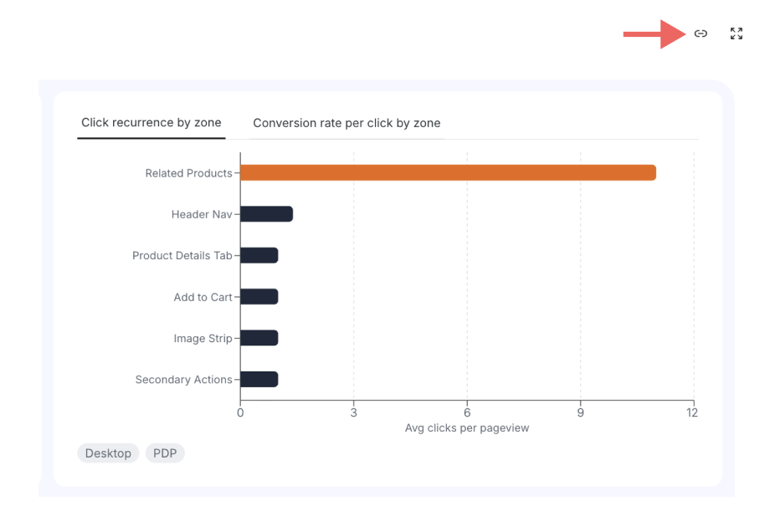Click the Desktop filter tag
765x532 pixels.
pyautogui.click(x=108, y=453)
